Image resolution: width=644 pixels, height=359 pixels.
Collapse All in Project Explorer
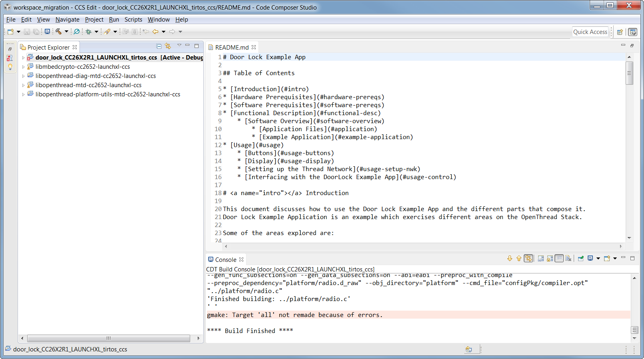[x=159, y=46]
